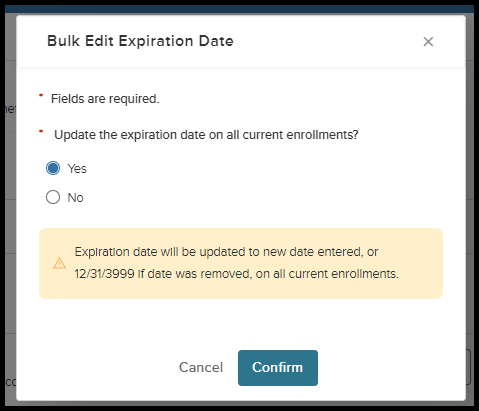Click the dark blue header bar above the dialog

point(239,9)
